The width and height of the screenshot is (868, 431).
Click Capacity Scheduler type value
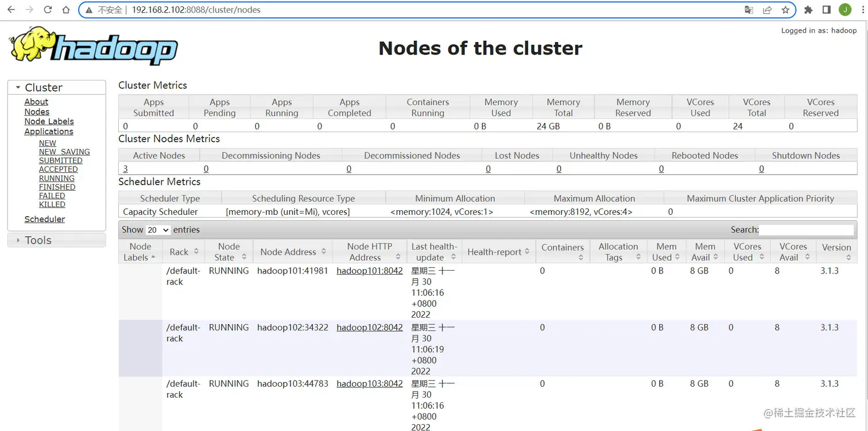coord(160,211)
